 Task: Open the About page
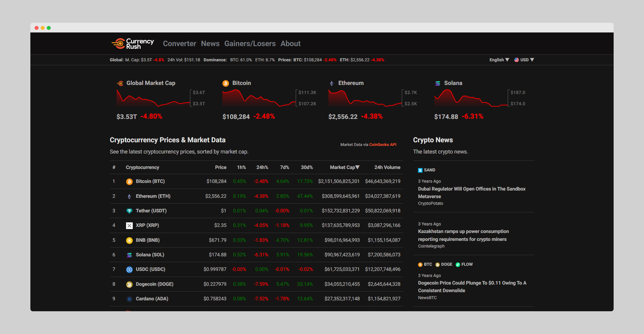[290, 44]
